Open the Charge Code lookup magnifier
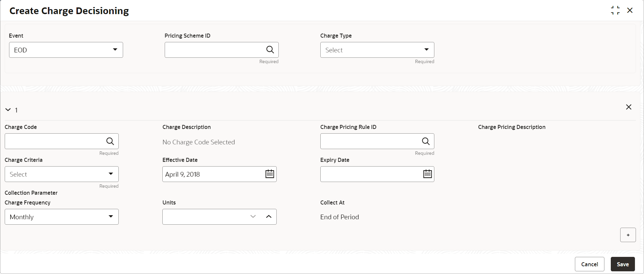 pyautogui.click(x=110, y=141)
